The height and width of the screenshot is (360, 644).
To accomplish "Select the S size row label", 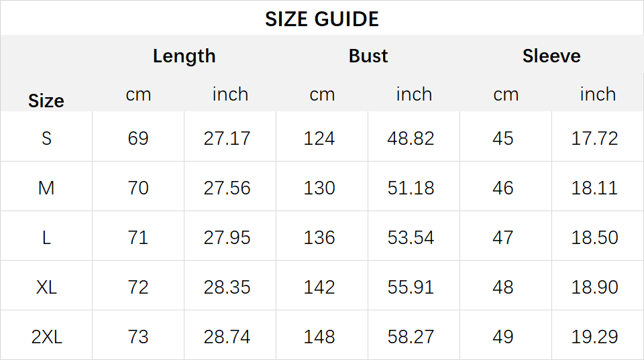I will tap(46, 138).
